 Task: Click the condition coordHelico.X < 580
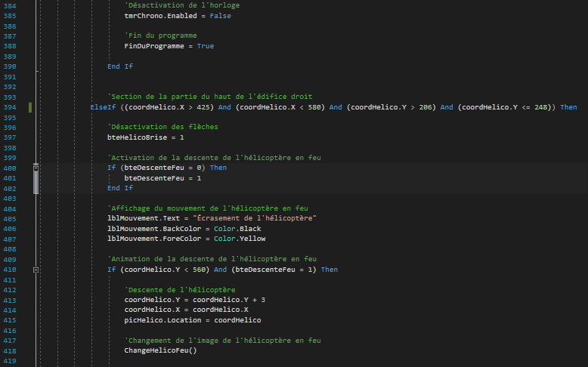click(280, 107)
